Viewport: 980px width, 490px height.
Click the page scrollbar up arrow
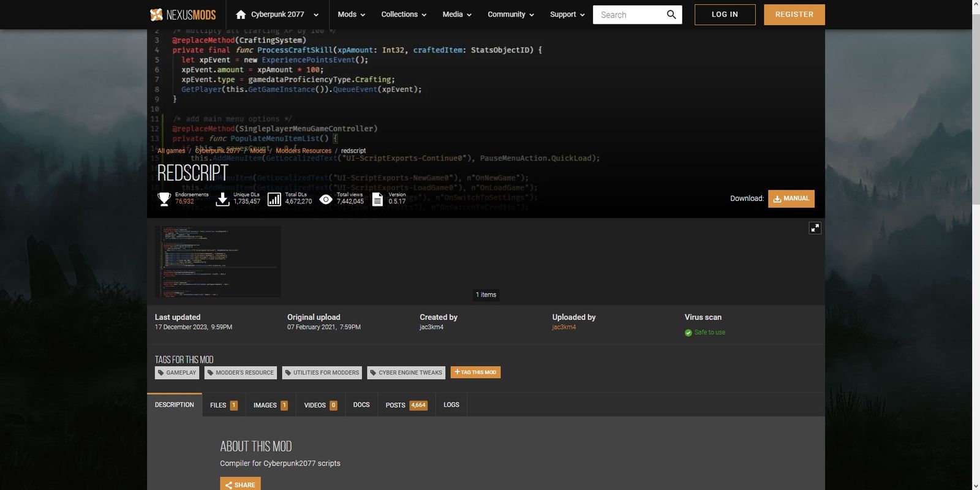point(976,4)
